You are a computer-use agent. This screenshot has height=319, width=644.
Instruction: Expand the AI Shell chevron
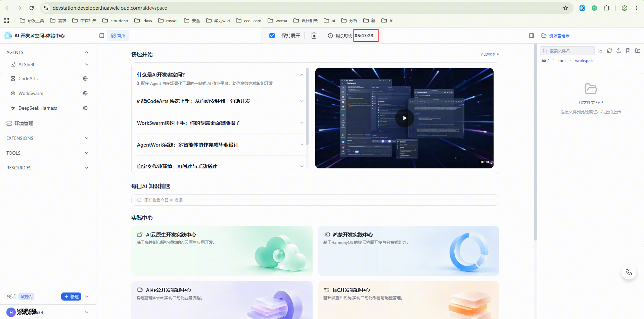coord(87,64)
